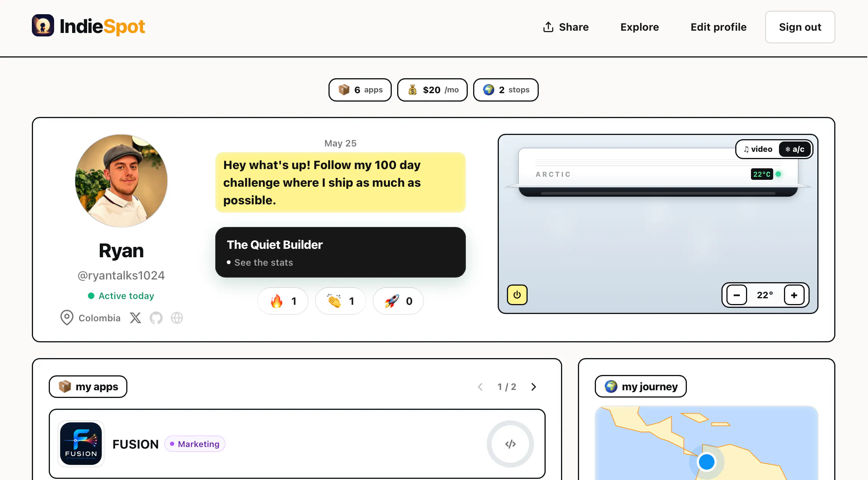The height and width of the screenshot is (480, 868).
Task: Click the @ryantalks1024 username
Action: 121,275
